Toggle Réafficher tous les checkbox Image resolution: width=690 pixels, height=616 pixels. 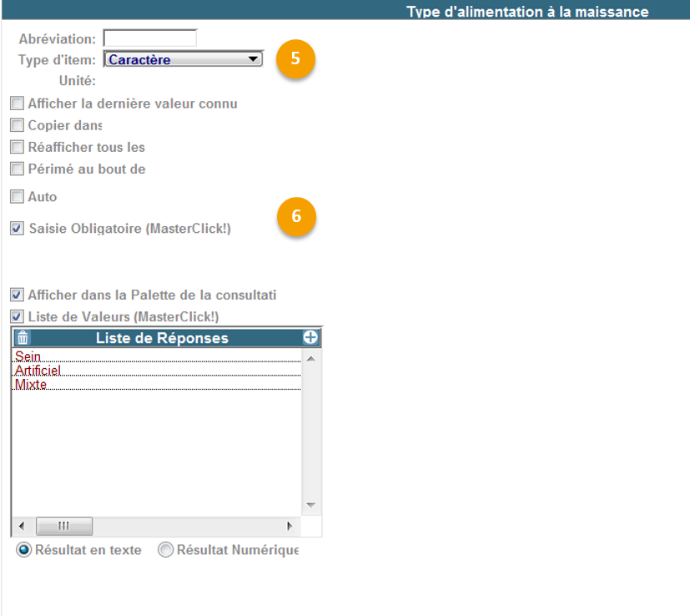coord(17,148)
